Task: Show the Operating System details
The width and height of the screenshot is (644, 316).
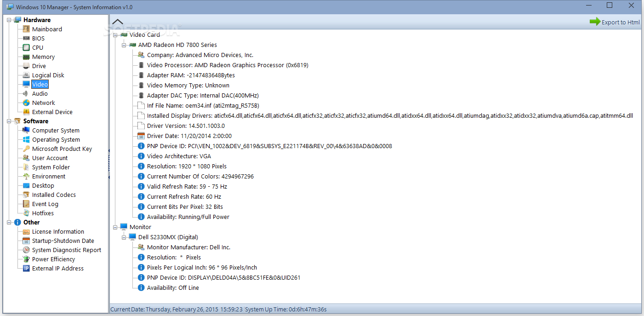Action: 56,139
